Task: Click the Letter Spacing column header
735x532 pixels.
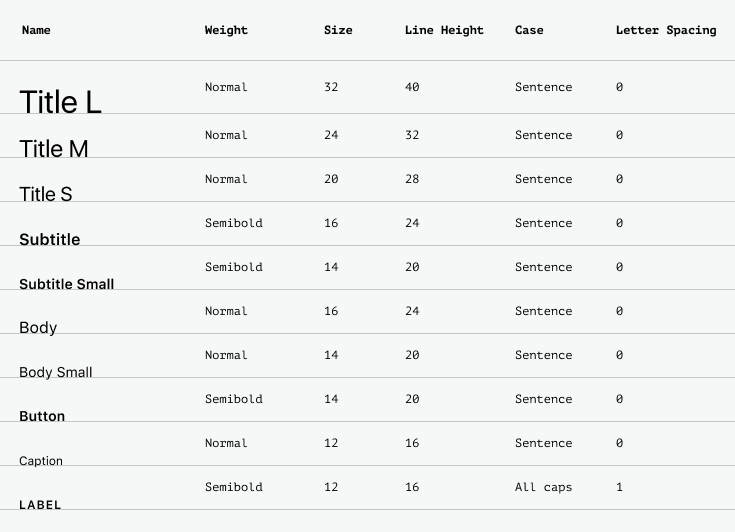Action: (666, 30)
